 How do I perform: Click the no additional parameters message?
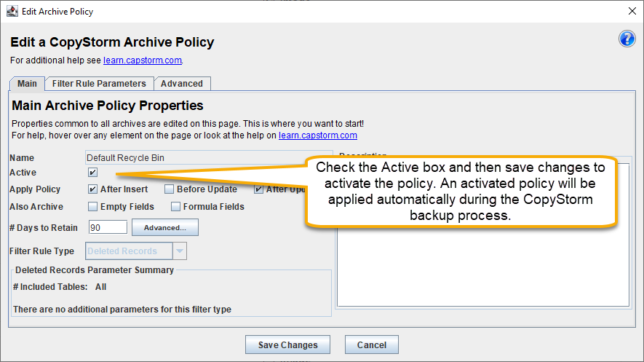122,310
